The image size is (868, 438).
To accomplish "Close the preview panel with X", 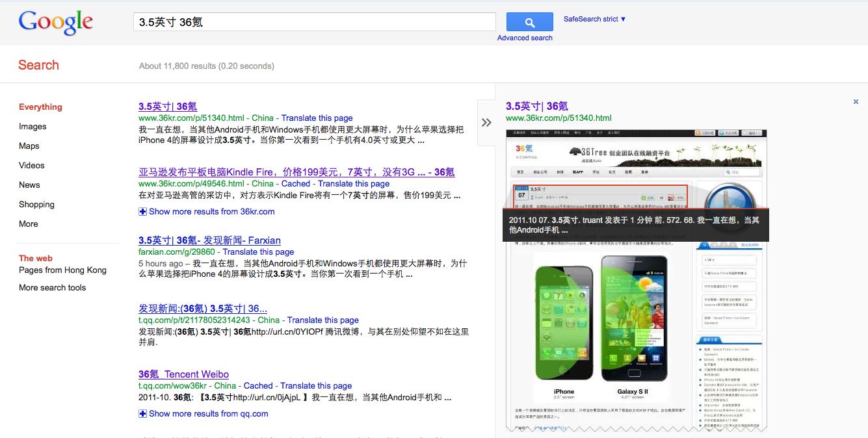I will click(x=856, y=101).
